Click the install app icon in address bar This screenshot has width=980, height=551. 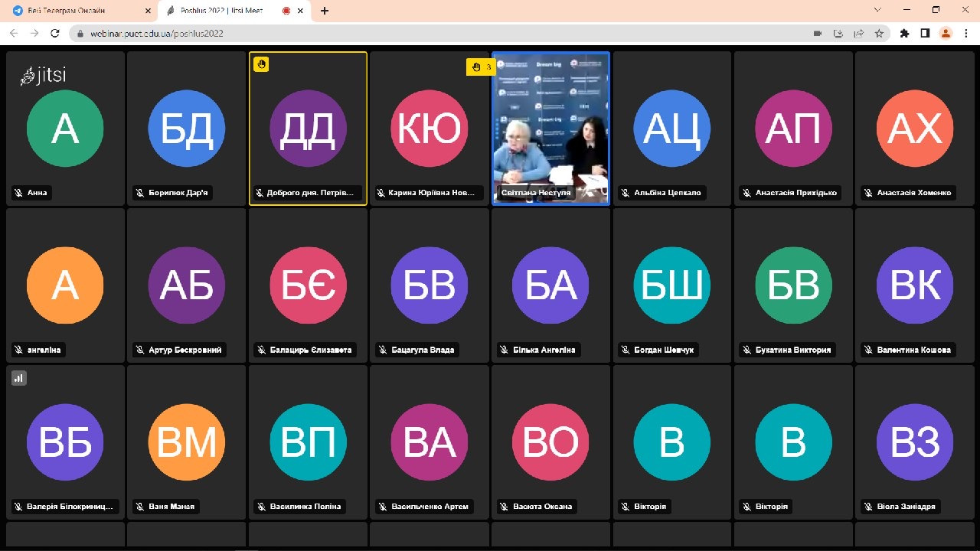(x=838, y=34)
